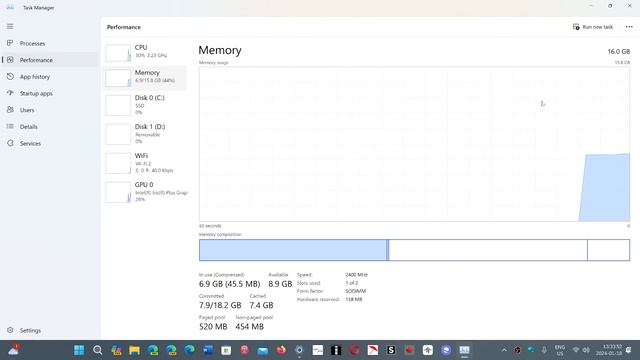Viewport: 640px width, 360px height.
Task: Click the in-use segment of memory composition
Action: point(293,250)
